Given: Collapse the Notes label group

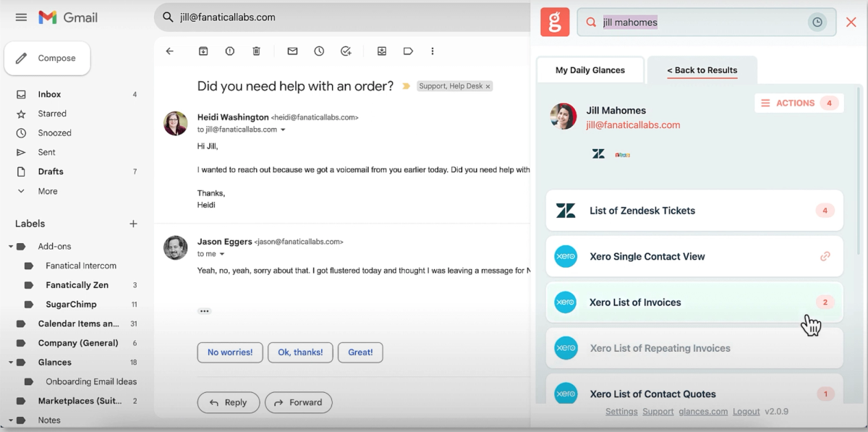Looking at the screenshot, I should point(11,420).
